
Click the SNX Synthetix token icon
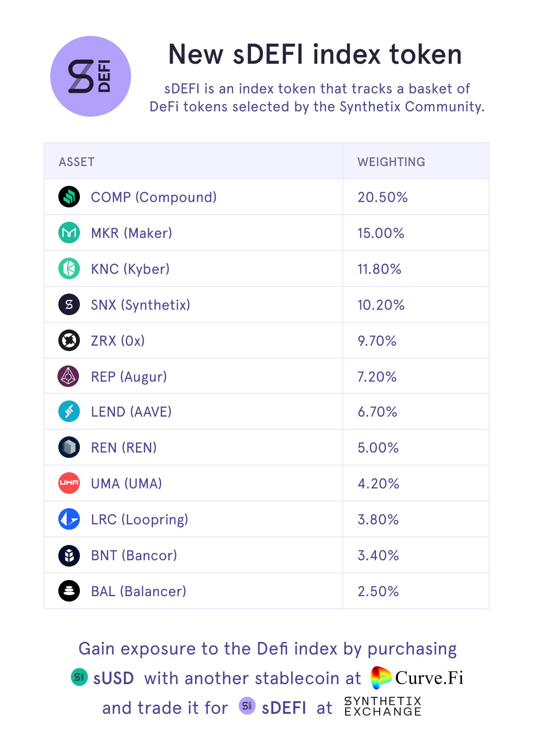pos(69,304)
